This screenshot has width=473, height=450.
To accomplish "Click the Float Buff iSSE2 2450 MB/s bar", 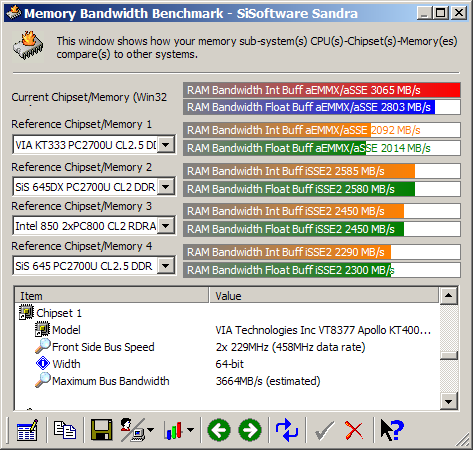I will click(x=322, y=229).
